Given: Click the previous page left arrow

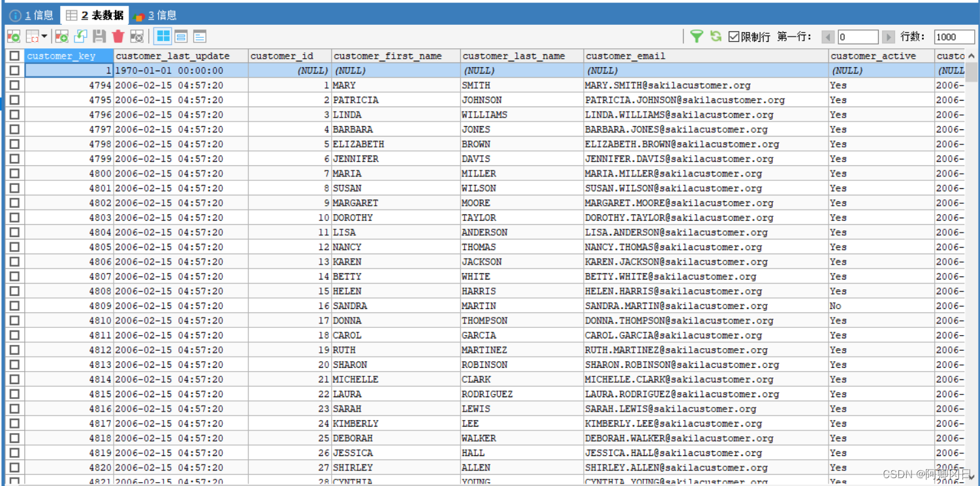Looking at the screenshot, I should click(827, 37).
